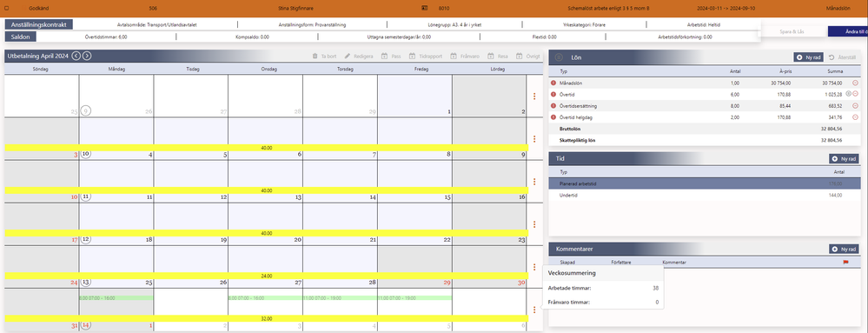
Task: Click the red flag icon in the Kommentarer header
Action: pyautogui.click(x=845, y=262)
